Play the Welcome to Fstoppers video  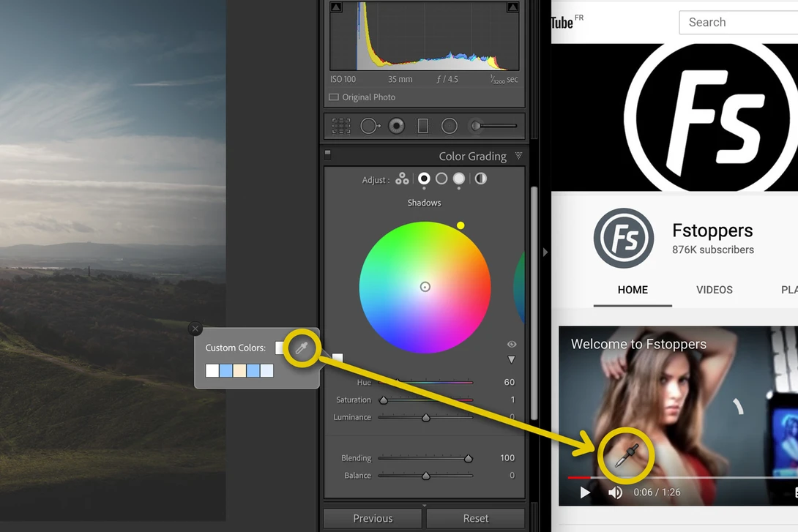pos(585,492)
